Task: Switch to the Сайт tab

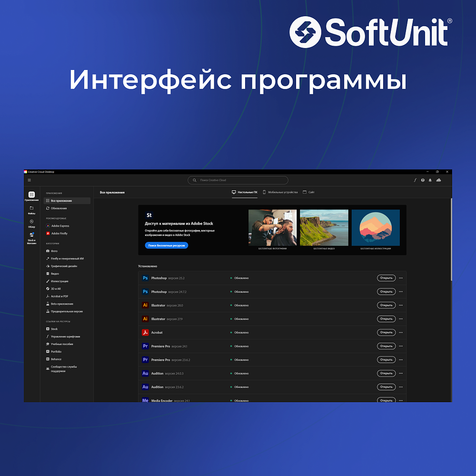Action: click(309, 192)
